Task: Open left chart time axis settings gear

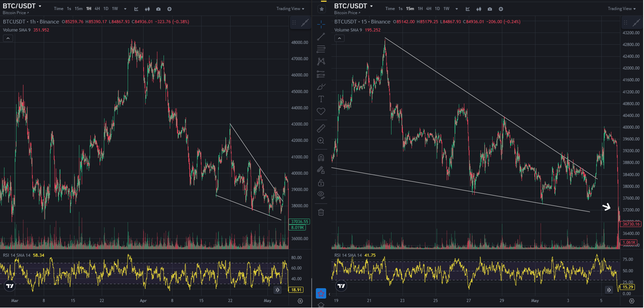Action: [301, 301]
